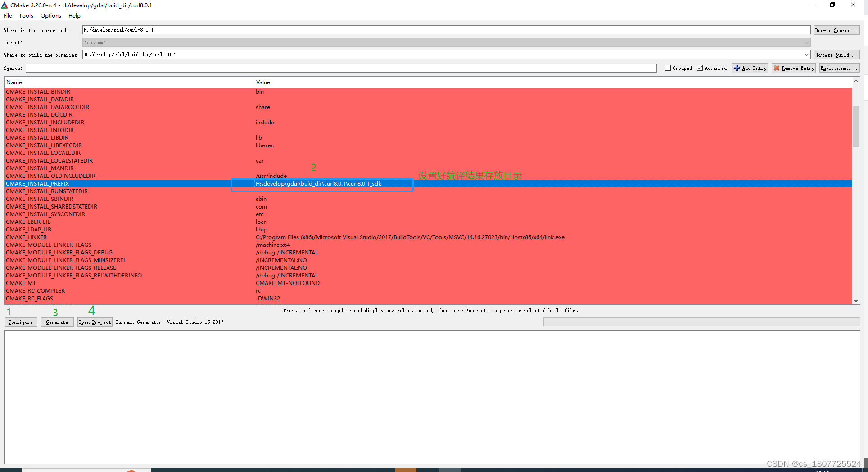Click the CMAKE_MT-NOTFOUND value

coord(288,283)
